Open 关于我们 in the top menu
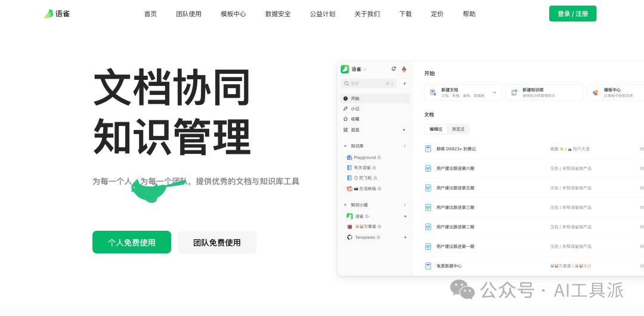Viewport: 644px width, 316px height. pos(367,14)
